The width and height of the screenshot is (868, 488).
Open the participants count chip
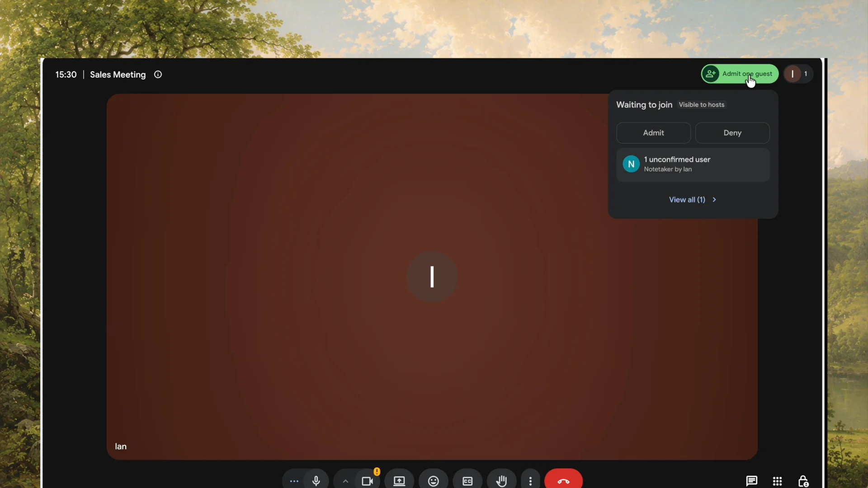(x=798, y=74)
